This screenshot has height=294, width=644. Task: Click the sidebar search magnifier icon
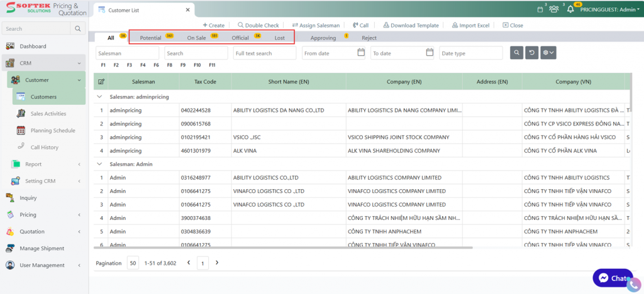(x=77, y=29)
